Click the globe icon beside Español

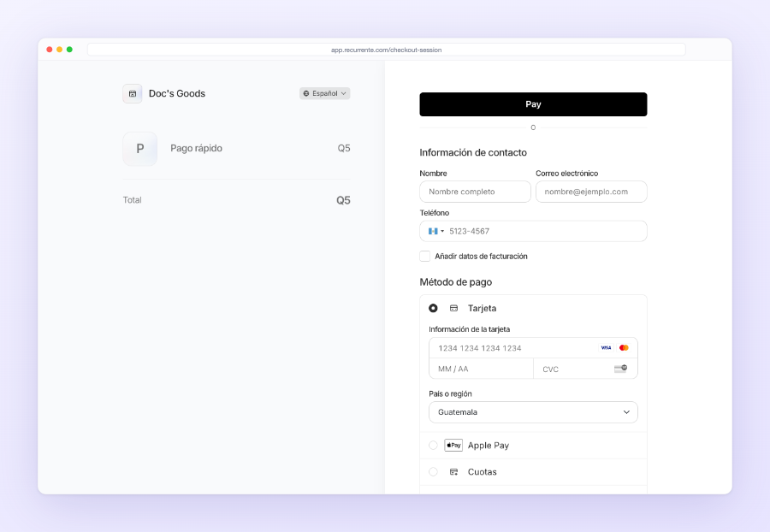306,93
